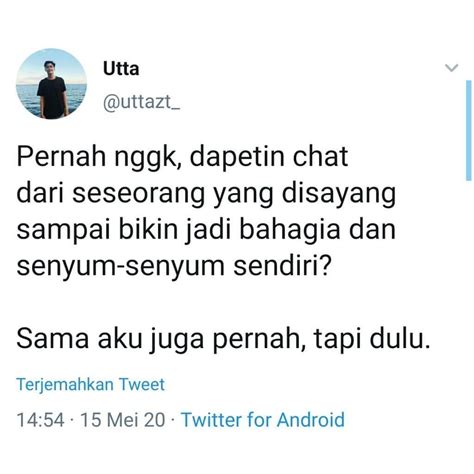Open the Twitter for Android source link

pyautogui.click(x=263, y=419)
